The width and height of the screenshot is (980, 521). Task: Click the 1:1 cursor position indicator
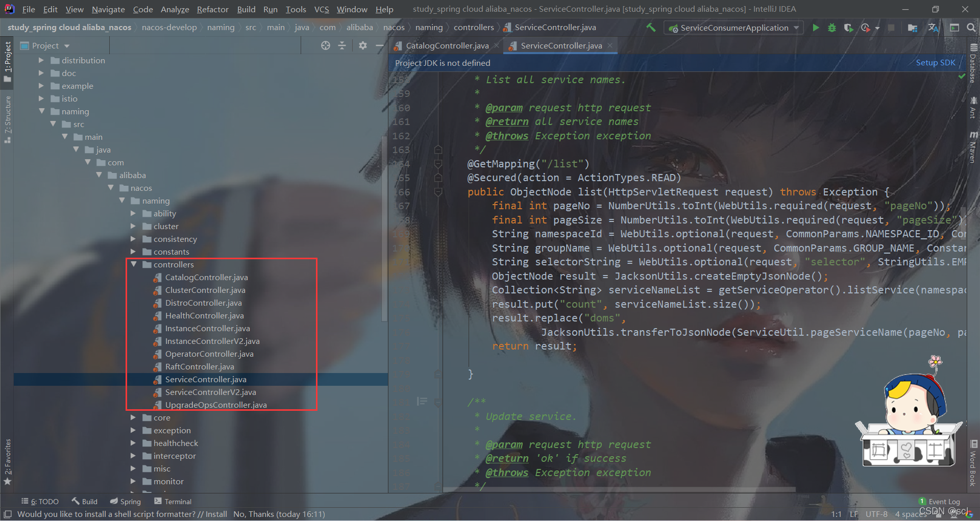[x=836, y=514]
